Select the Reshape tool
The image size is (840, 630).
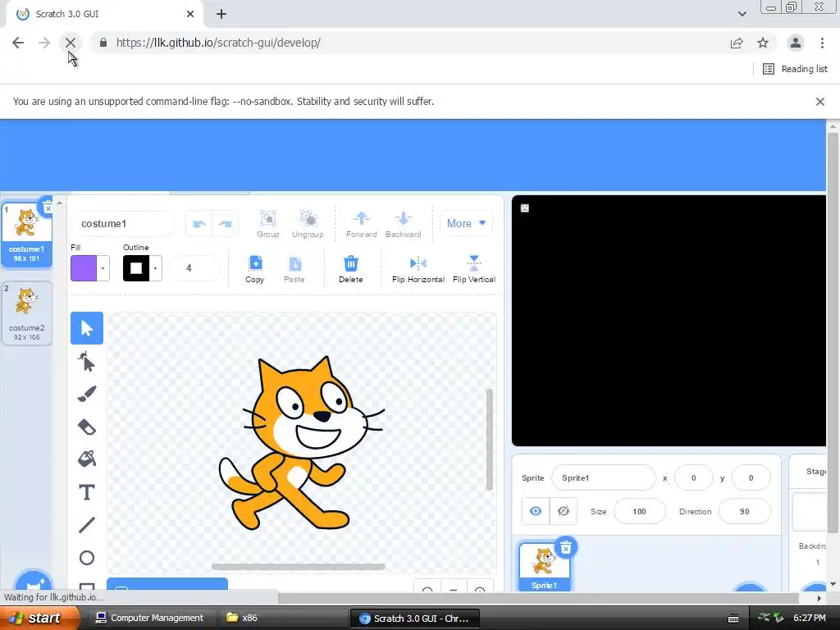tap(87, 362)
